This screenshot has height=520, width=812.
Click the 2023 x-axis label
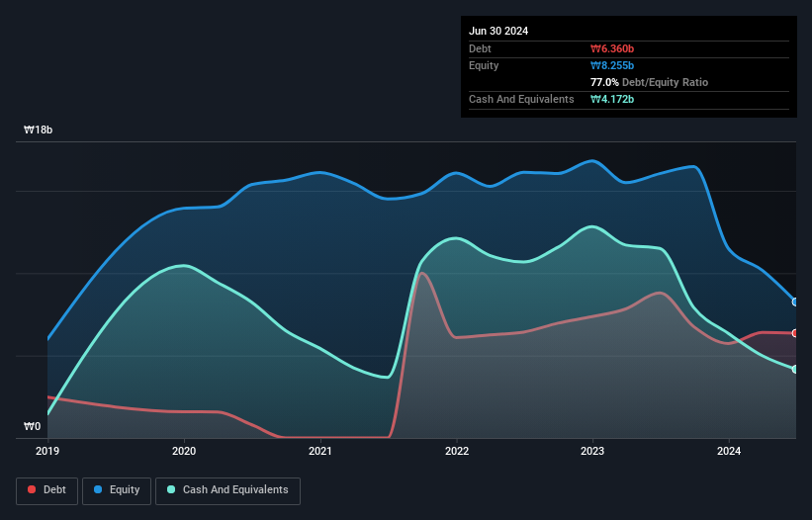[592, 451]
